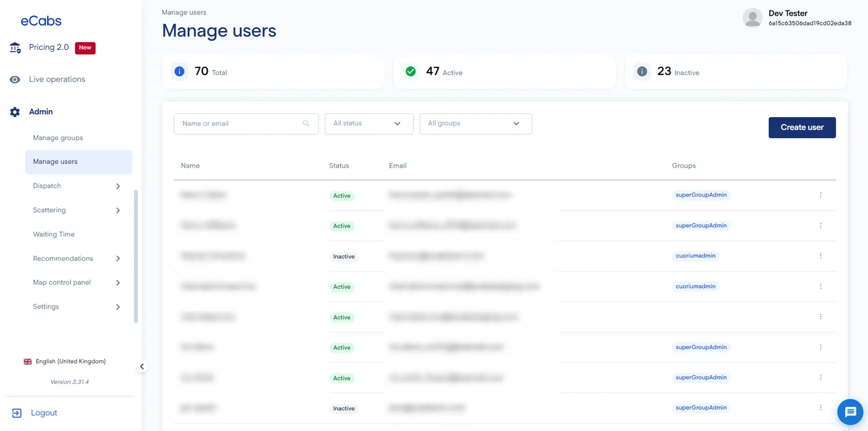This screenshot has height=431, width=868.
Task: Click the third row's Inactive badge
Action: [x=344, y=256]
